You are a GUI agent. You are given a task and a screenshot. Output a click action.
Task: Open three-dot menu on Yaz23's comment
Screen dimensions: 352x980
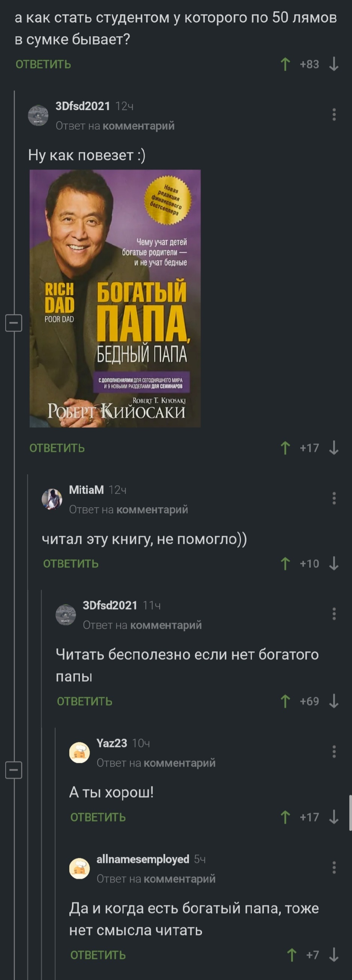point(334,752)
